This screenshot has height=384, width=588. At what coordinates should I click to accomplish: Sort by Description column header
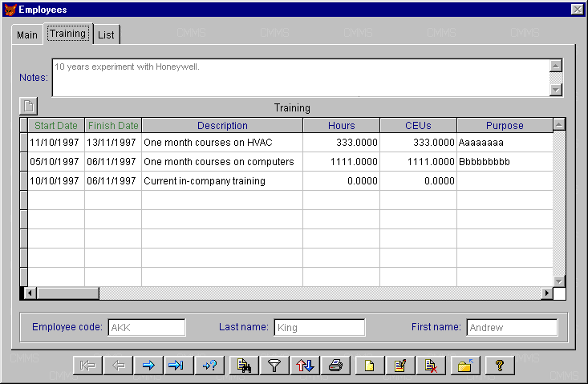point(222,126)
